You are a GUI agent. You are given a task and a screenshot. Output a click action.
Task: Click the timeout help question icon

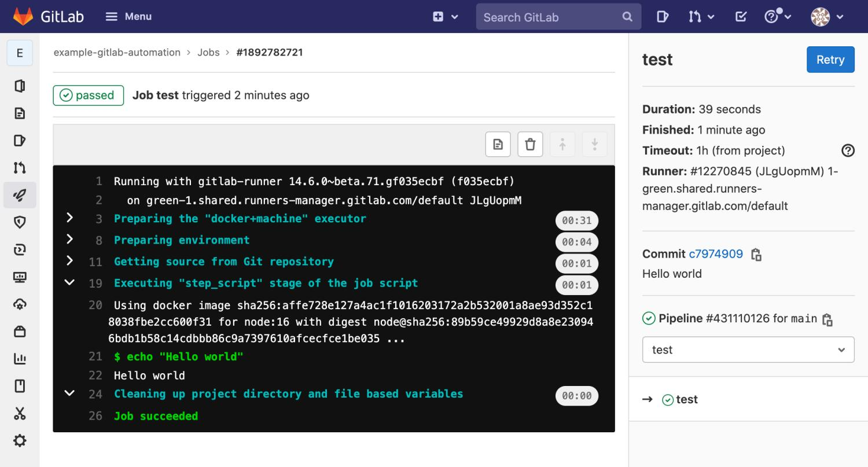pyautogui.click(x=848, y=150)
